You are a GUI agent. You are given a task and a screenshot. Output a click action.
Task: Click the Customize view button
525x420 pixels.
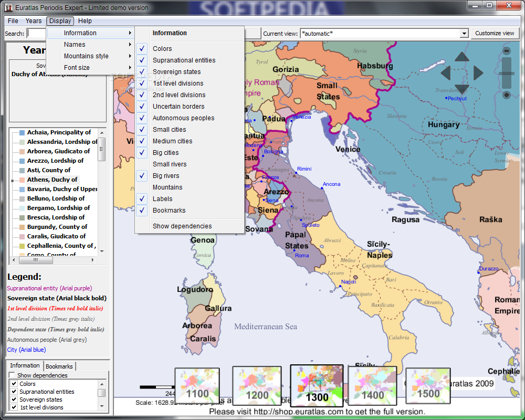(x=495, y=33)
